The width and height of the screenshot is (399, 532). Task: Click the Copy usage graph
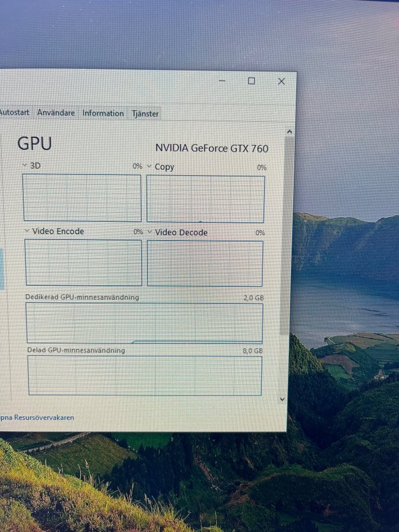[x=205, y=199]
